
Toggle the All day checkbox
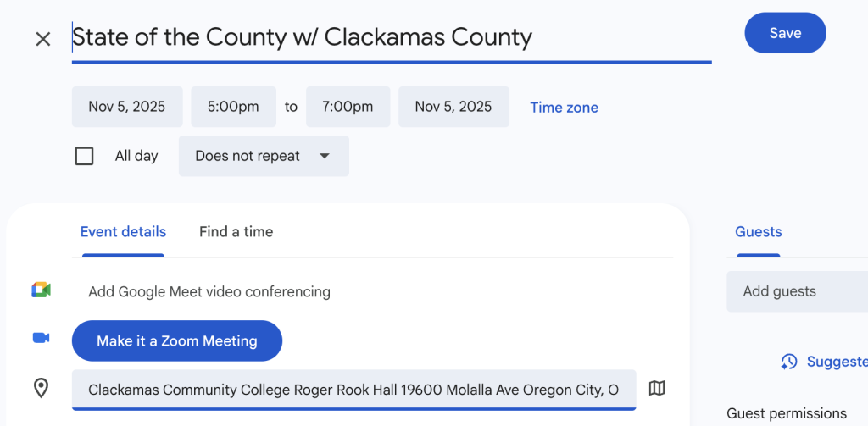tap(84, 156)
